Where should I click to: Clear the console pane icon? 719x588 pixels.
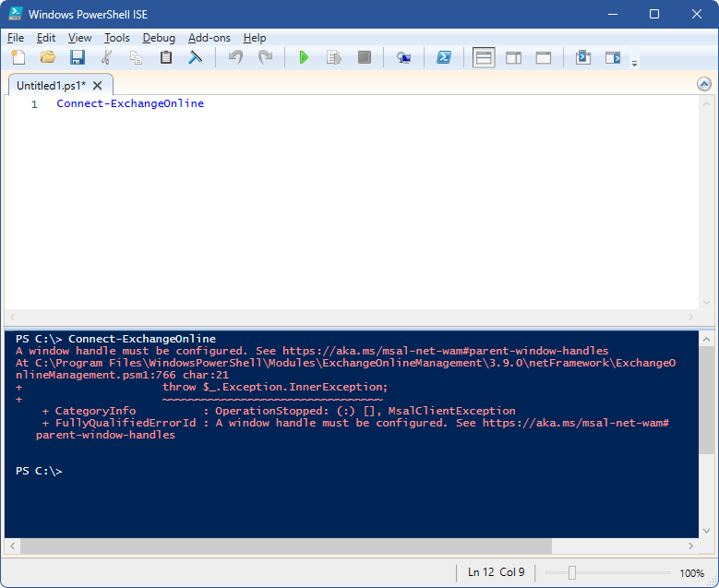point(196,57)
